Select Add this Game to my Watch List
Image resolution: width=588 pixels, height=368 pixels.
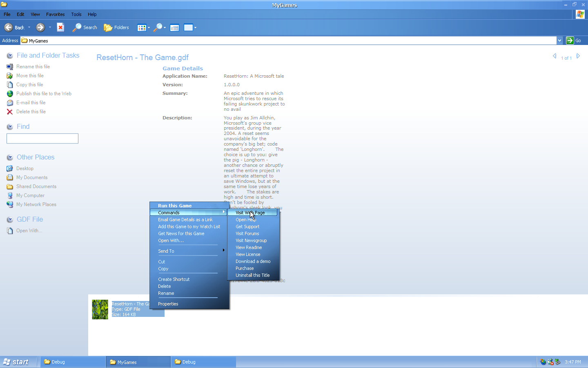tap(188, 227)
